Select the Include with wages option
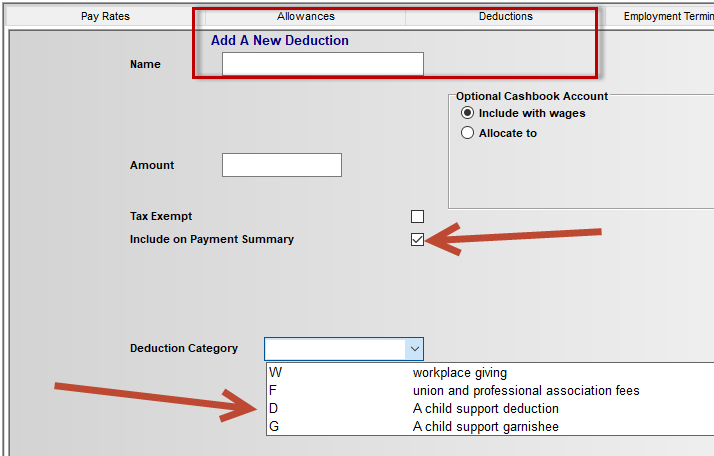The image size is (714, 456). [467, 114]
